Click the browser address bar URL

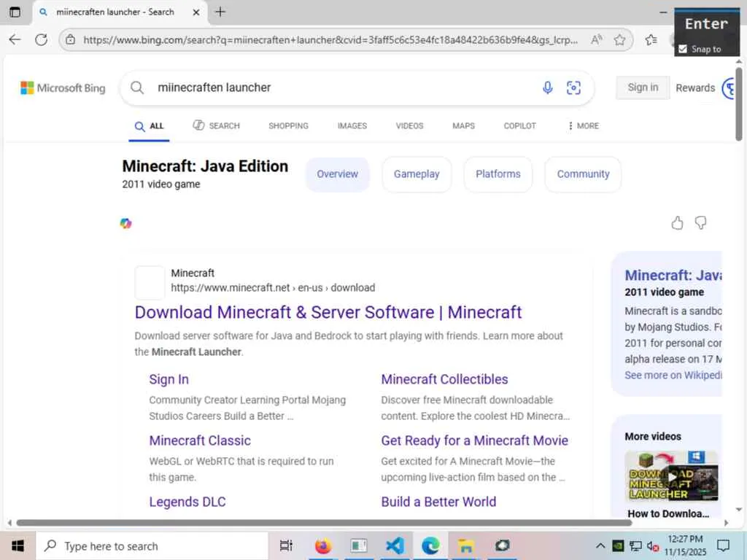330,40
